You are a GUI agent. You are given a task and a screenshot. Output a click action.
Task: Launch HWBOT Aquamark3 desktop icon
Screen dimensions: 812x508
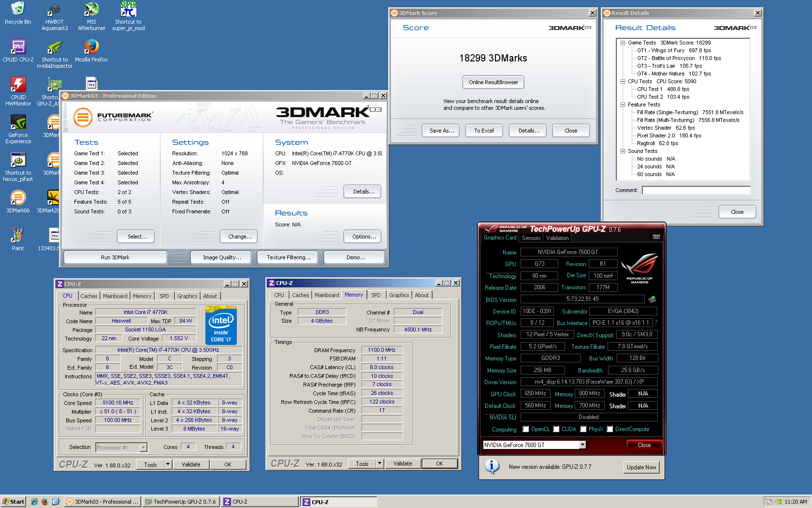(55, 16)
